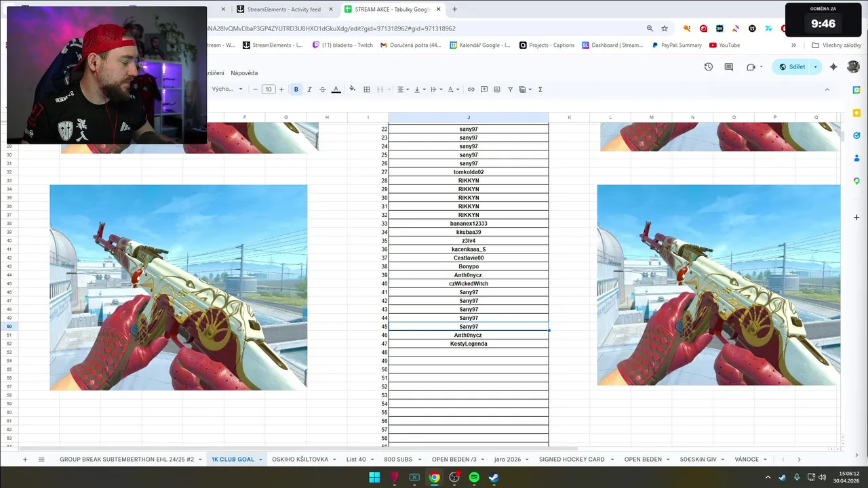Click the create filter icon

click(510, 89)
